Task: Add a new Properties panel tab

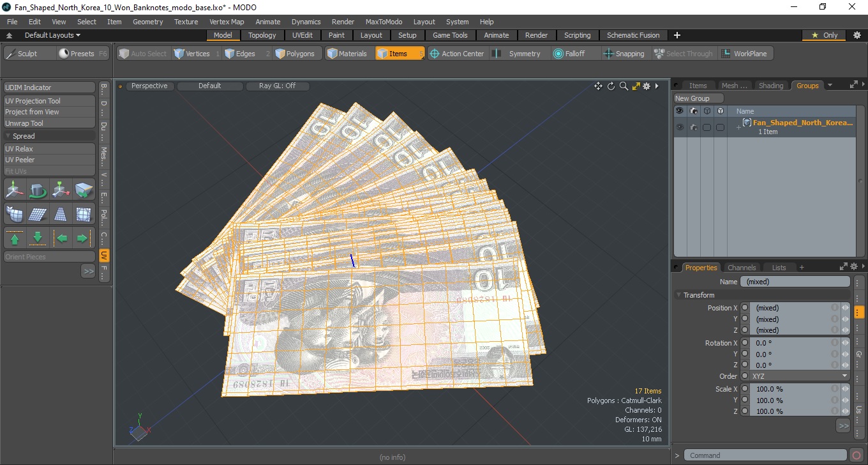Action: [802, 268]
